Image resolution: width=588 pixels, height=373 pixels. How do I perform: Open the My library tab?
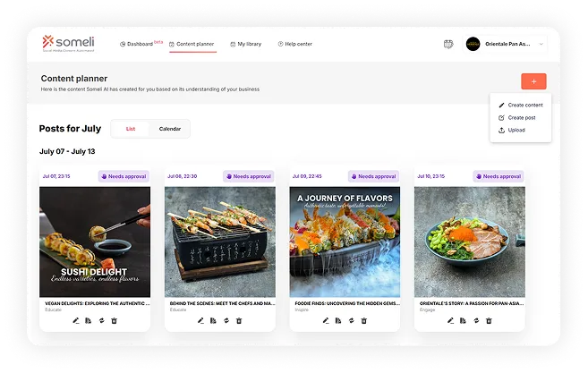[x=245, y=44]
